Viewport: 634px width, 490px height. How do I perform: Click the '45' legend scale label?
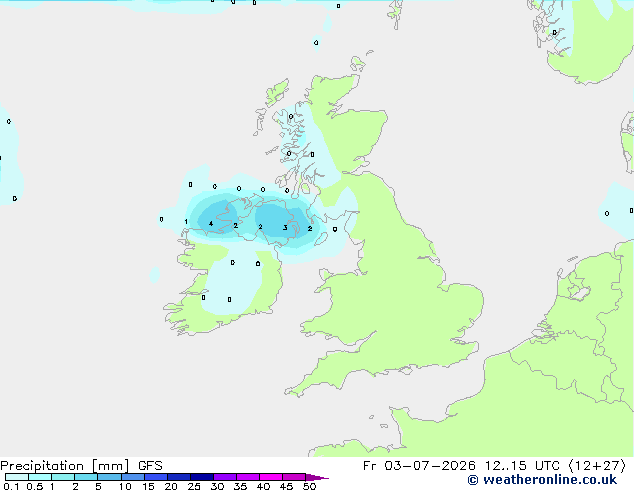(x=286, y=486)
